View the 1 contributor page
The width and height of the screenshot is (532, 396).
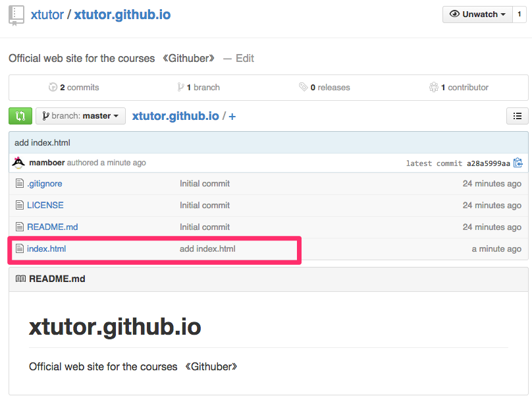pyautogui.click(x=464, y=87)
